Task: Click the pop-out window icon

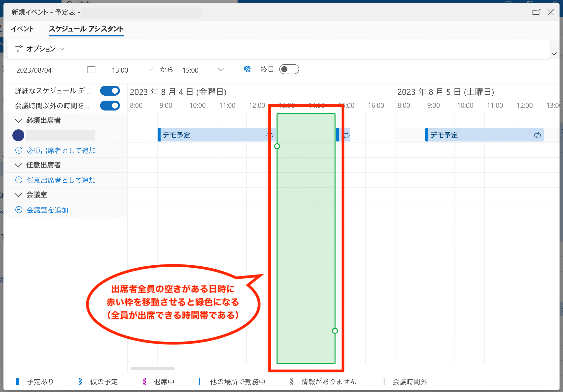Action: (536, 12)
